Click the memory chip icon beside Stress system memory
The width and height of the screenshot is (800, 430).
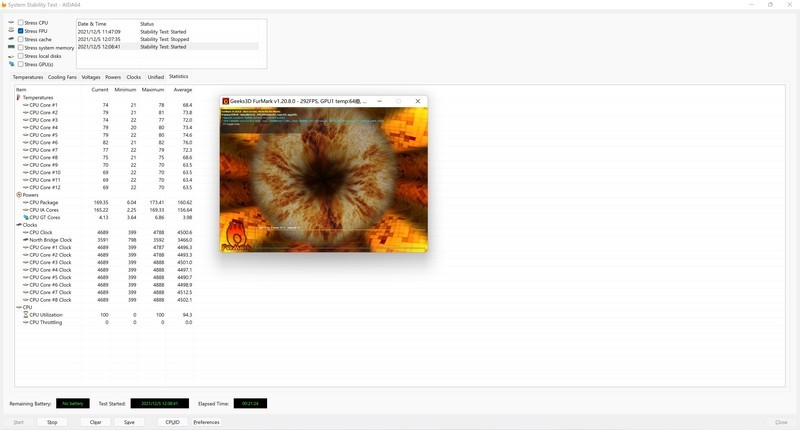click(x=12, y=47)
